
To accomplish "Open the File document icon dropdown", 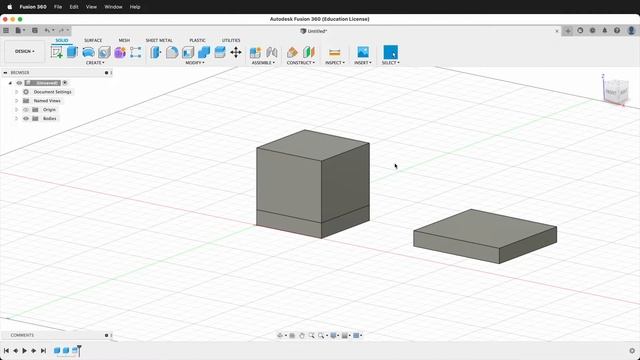I will point(20,30).
